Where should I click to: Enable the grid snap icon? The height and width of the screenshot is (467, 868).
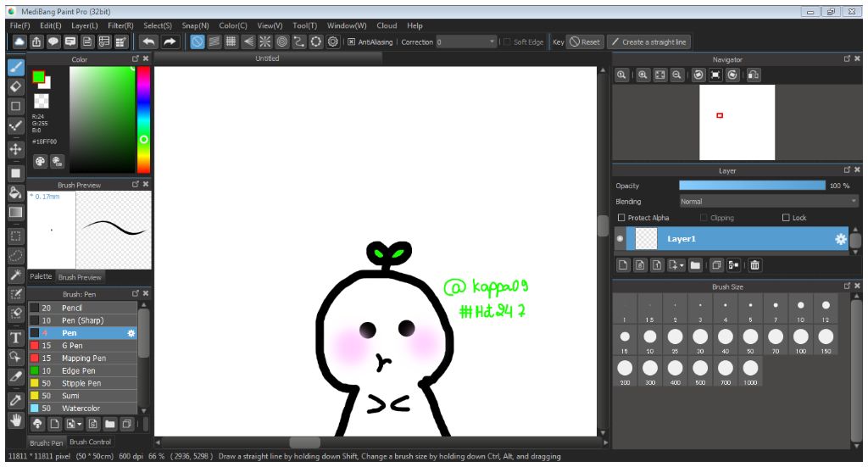pyautogui.click(x=231, y=42)
